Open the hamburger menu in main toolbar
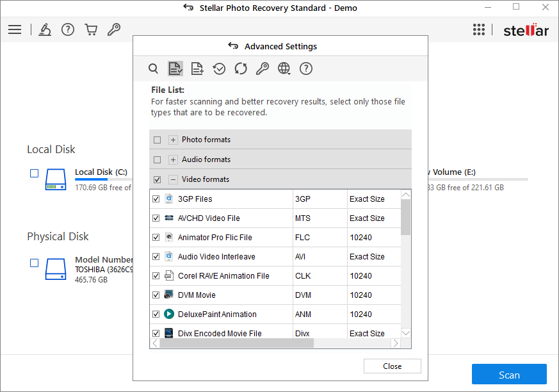 [15, 29]
